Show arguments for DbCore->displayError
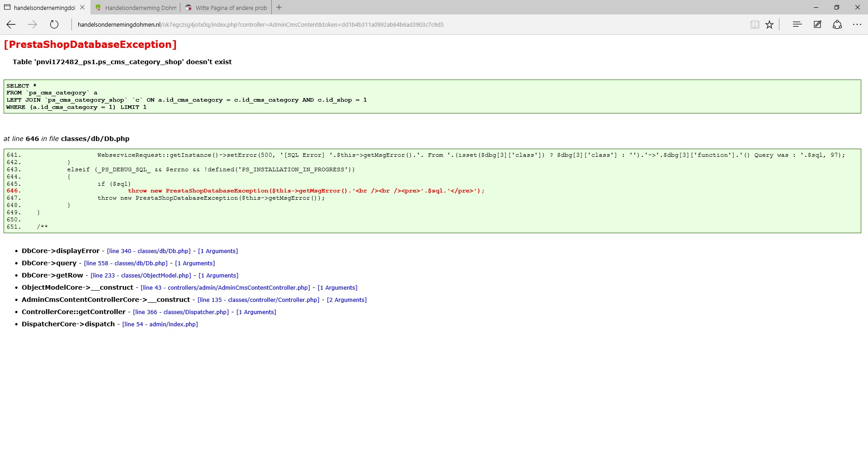Image resolution: width=868 pixels, height=470 pixels. point(218,251)
